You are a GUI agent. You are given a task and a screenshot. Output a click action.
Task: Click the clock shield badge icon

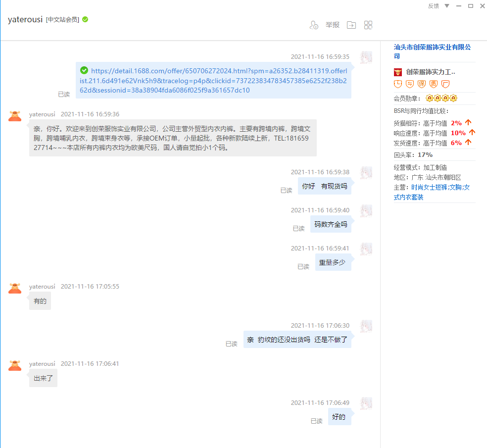tap(397, 84)
